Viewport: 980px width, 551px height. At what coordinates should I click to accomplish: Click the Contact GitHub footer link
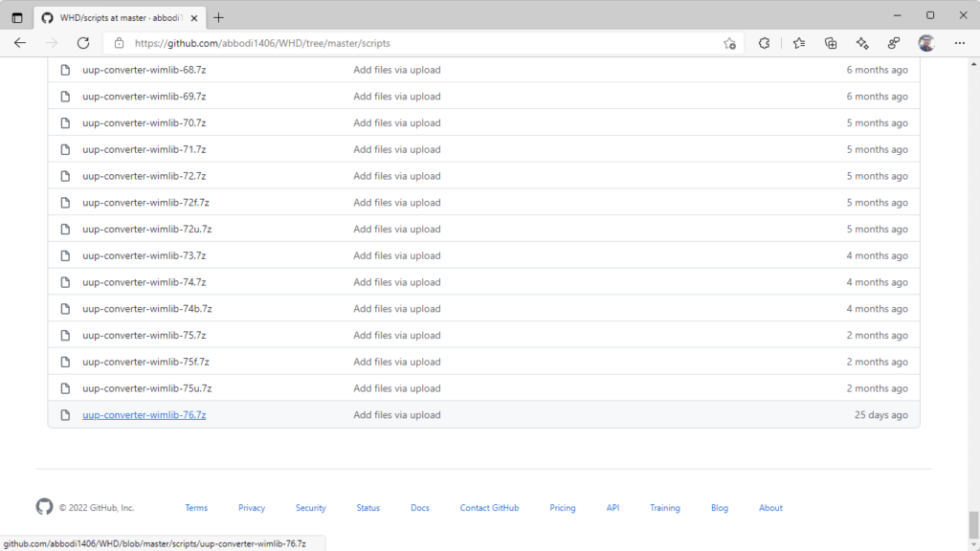[x=489, y=508]
